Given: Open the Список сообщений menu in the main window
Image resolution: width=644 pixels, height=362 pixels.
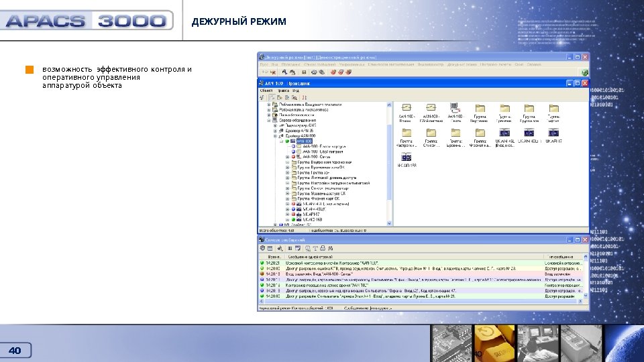Looking at the screenshot, I should 320,64.
